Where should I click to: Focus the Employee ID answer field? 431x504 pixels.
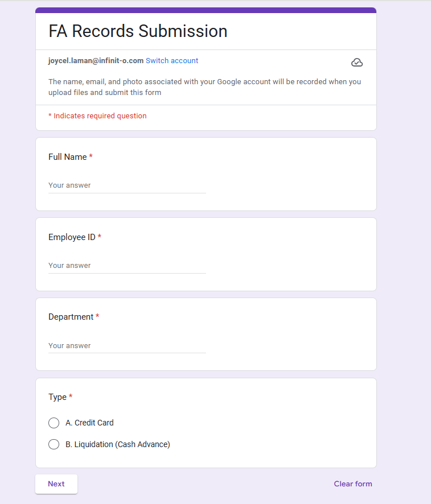click(x=127, y=266)
